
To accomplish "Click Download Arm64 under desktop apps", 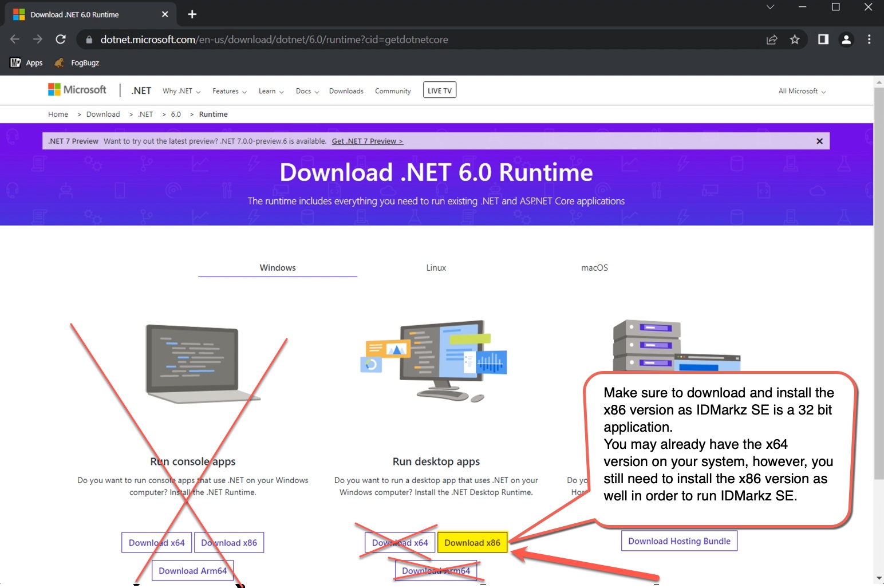I will tap(436, 571).
